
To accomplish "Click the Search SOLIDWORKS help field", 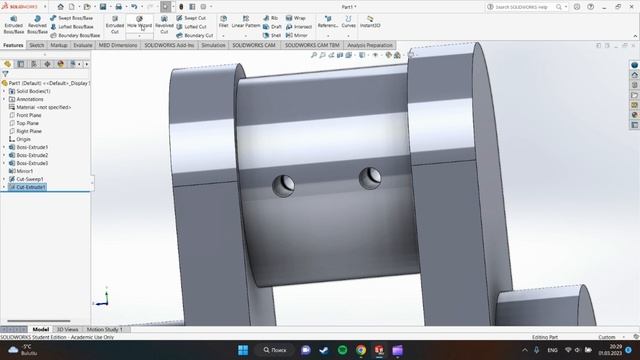I will pos(523,7).
